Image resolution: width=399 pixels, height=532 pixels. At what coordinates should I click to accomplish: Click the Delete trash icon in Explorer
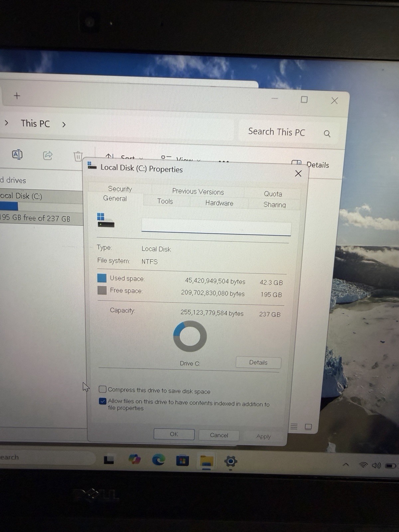pyautogui.click(x=78, y=156)
